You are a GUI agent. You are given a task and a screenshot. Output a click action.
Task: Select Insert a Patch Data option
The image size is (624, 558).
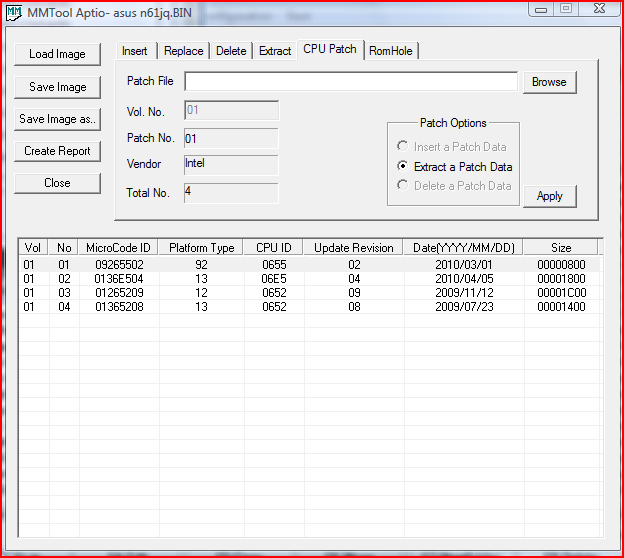pos(451,147)
